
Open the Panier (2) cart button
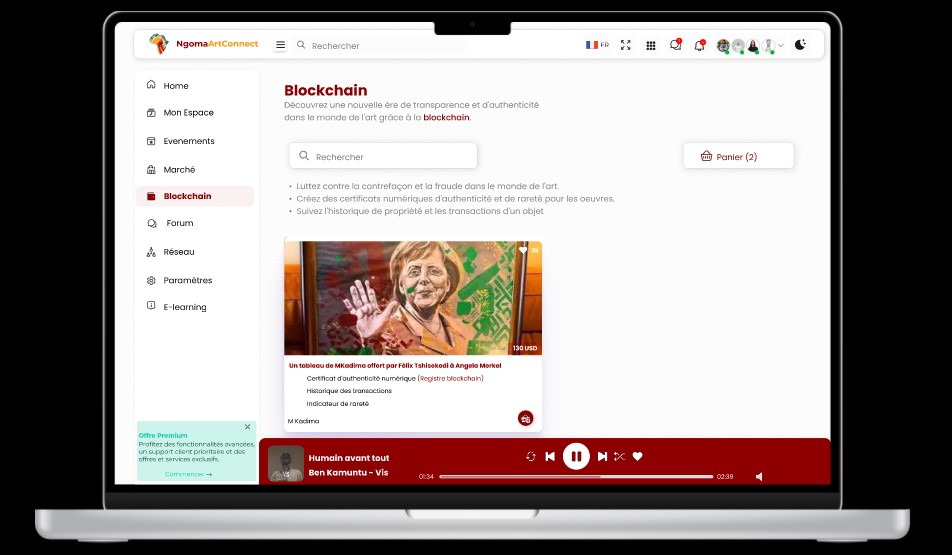(738, 156)
